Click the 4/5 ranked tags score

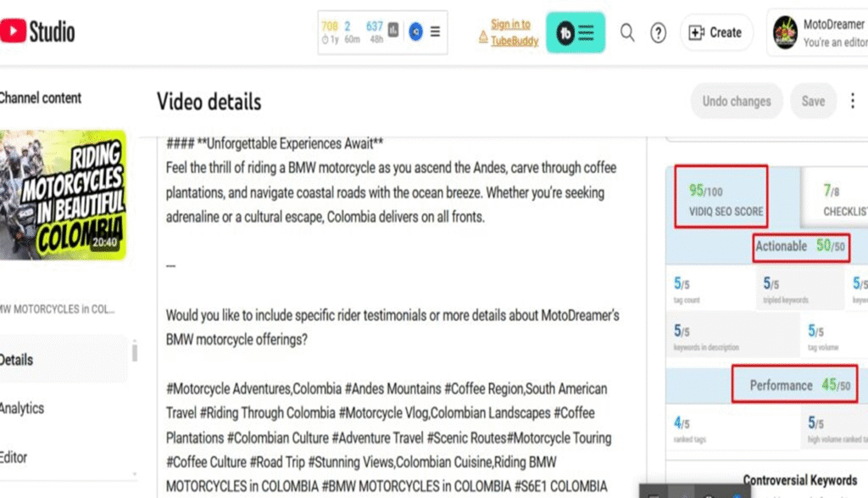coord(689,429)
